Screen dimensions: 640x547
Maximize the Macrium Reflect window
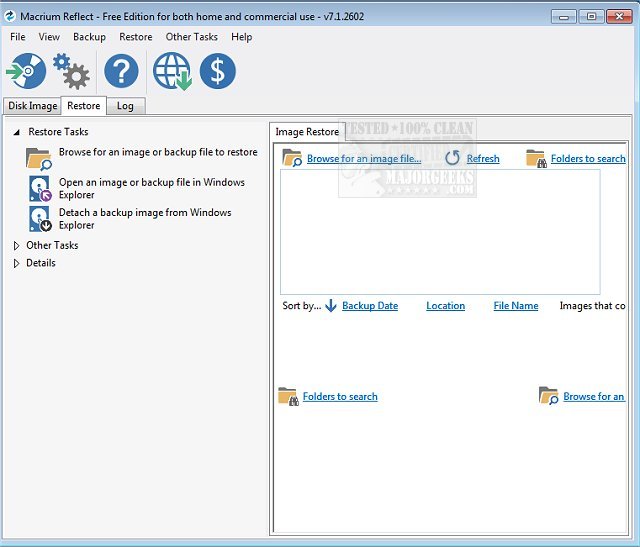pos(591,17)
